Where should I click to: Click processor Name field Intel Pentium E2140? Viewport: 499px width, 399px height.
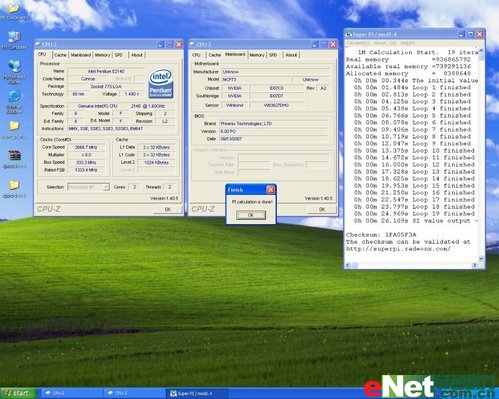106,71
